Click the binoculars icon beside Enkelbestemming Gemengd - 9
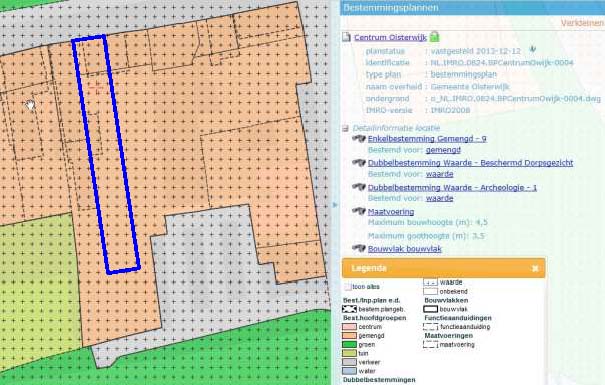 359,138
